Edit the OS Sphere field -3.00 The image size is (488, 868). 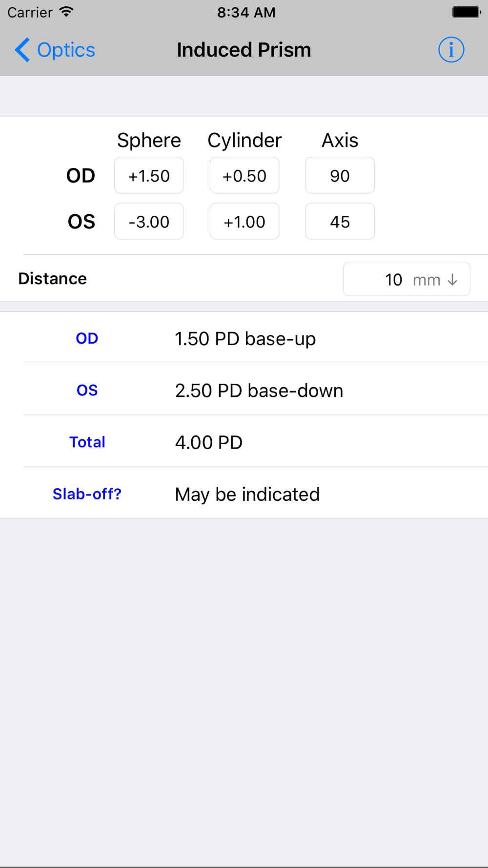coord(149,221)
